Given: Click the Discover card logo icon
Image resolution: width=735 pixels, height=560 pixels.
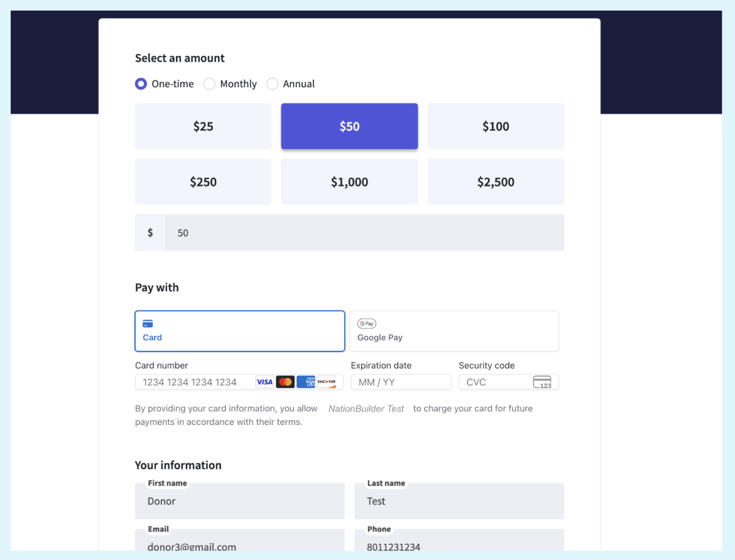Looking at the screenshot, I should (x=326, y=382).
